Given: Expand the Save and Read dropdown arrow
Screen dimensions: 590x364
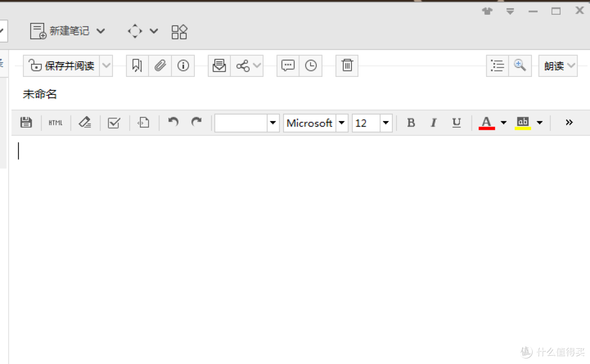Looking at the screenshot, I should (x=107, y=66).
